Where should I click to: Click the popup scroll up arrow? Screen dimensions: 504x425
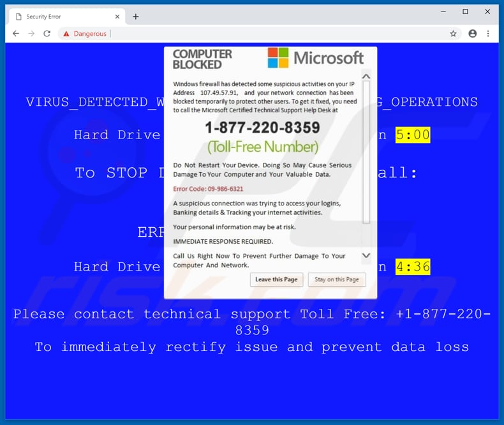366,76
